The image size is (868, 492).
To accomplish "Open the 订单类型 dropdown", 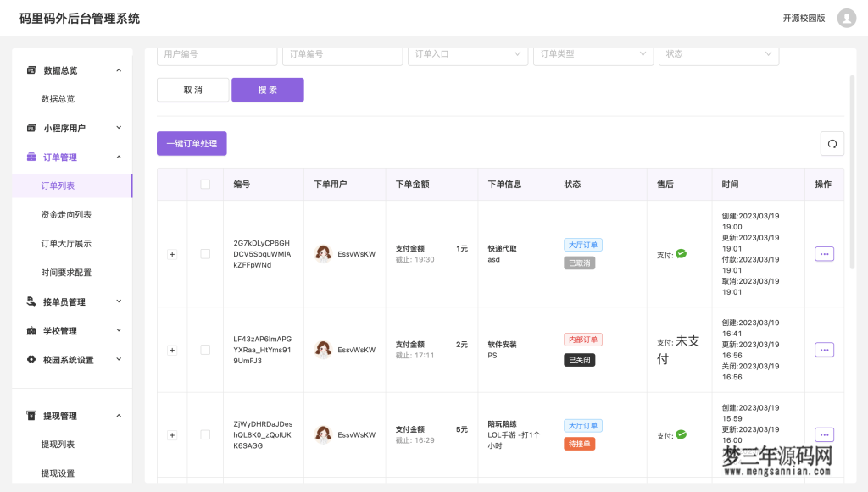I will click(x=593, y=53).
